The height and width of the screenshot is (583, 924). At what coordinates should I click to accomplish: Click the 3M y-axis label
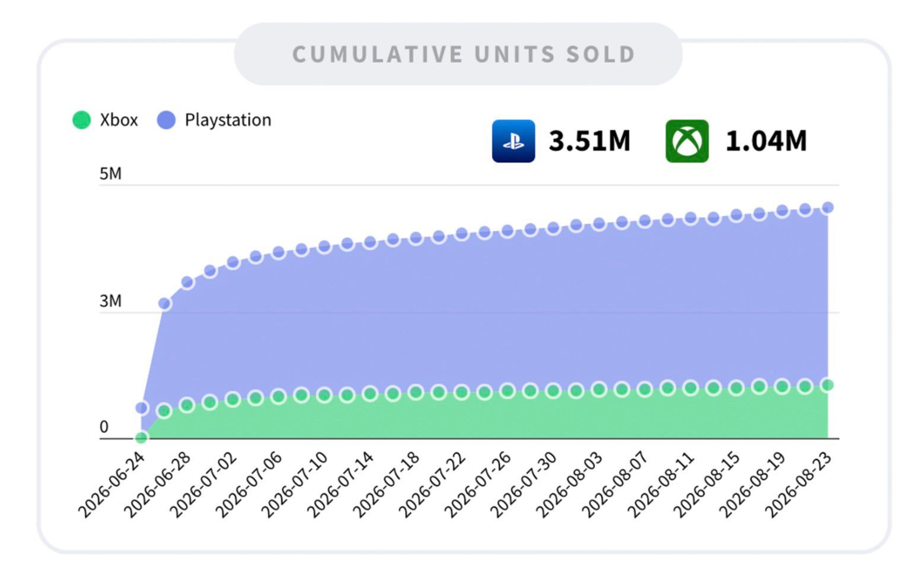(x=111, y=301)
